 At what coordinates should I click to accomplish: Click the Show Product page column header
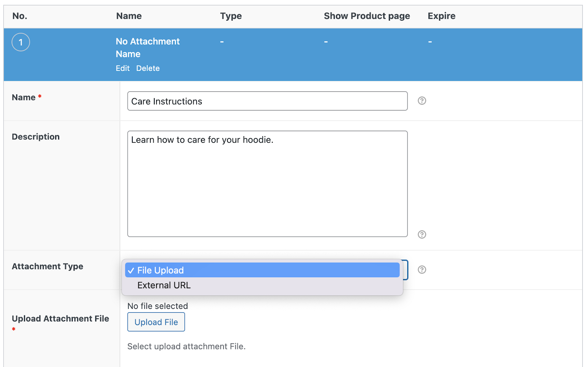click(366, 16)
